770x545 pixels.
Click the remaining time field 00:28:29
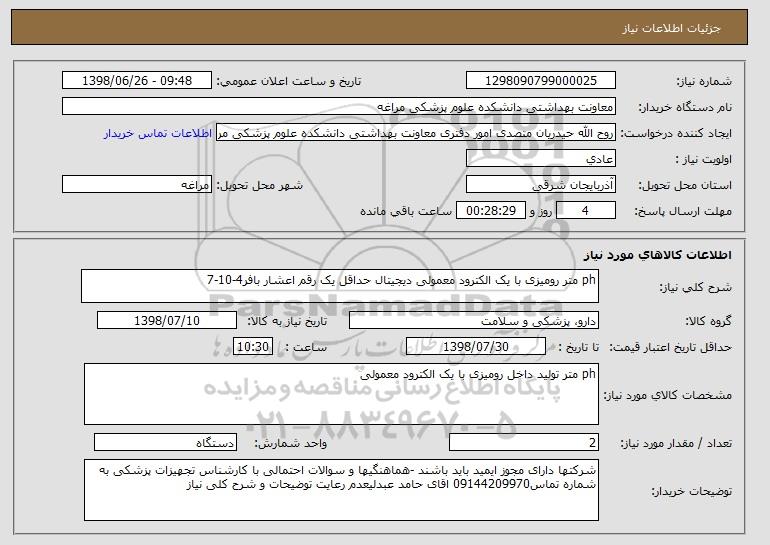491,210
